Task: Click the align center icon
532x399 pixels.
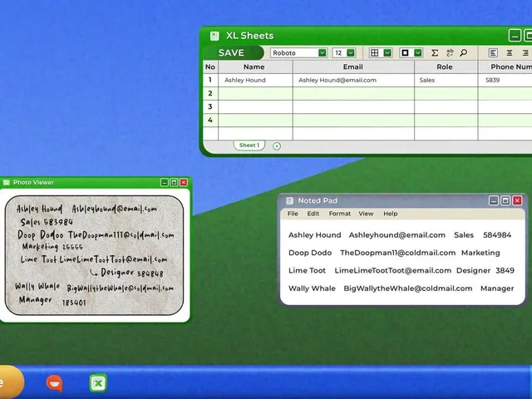Action: pyautogui.click(x=510, y=52)
